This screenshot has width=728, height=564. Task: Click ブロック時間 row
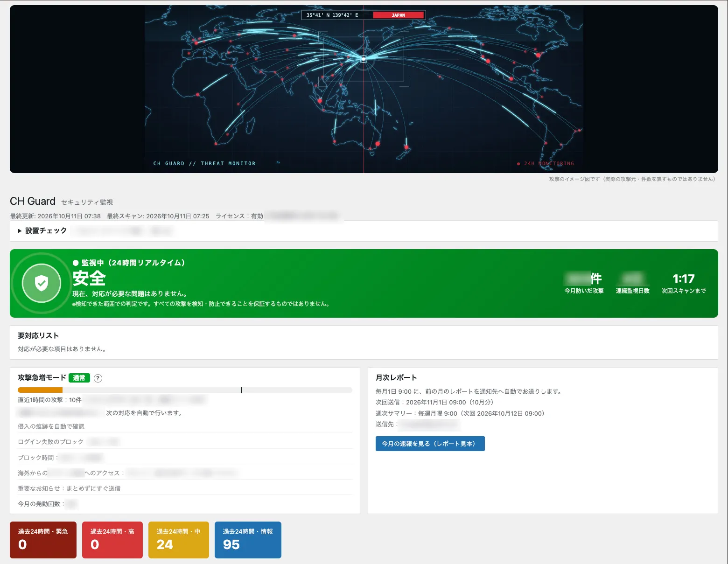[185, 457]
